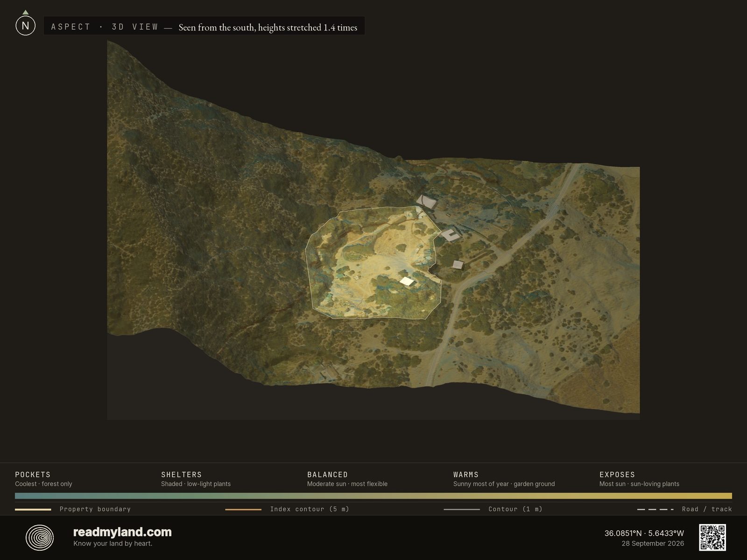Click the QR code

coord(712,537)
